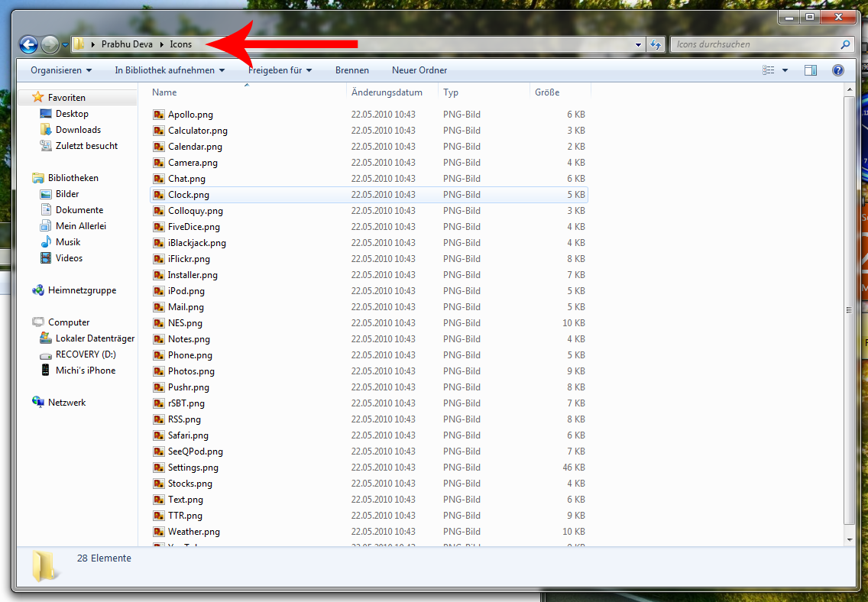868x602 pixels.
Task: Click the change view icon in toolbar
Action: tap(769, 70)
